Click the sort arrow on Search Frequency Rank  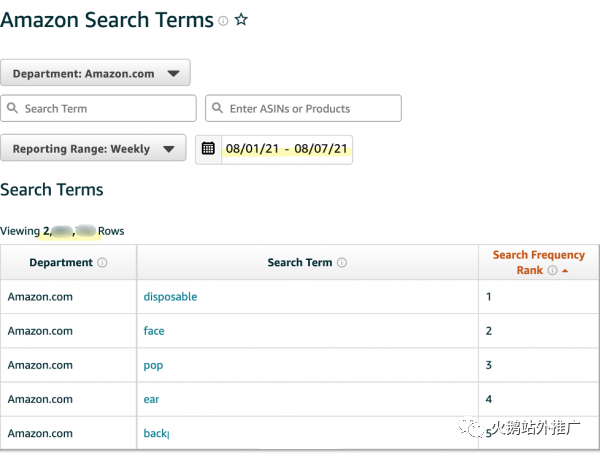(x=565, y=271)
